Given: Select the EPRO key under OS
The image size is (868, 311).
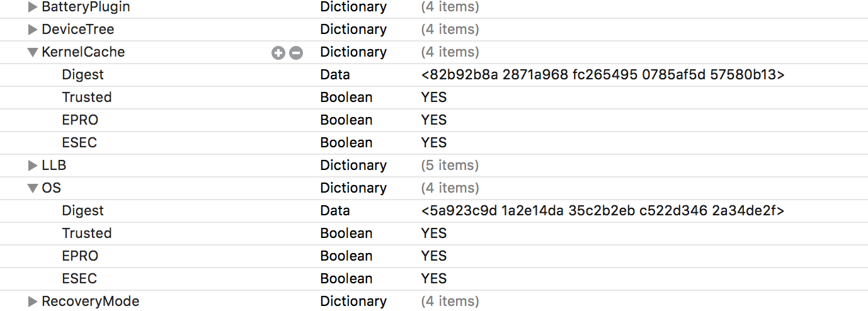Looking at the screenshot, I should [x=80, y=256].
